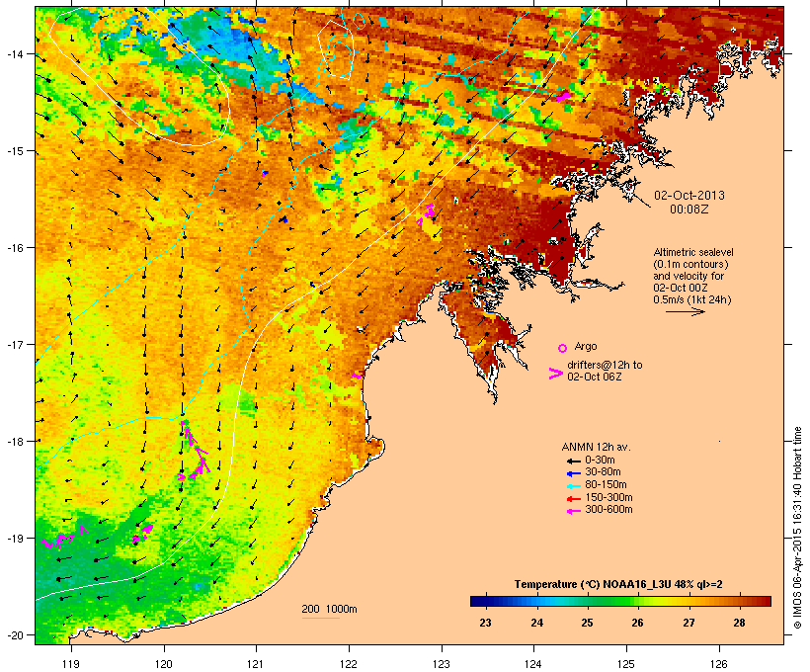
Task: Click the magenta 300-600m legend arrow
Action: tap(574, 511)
